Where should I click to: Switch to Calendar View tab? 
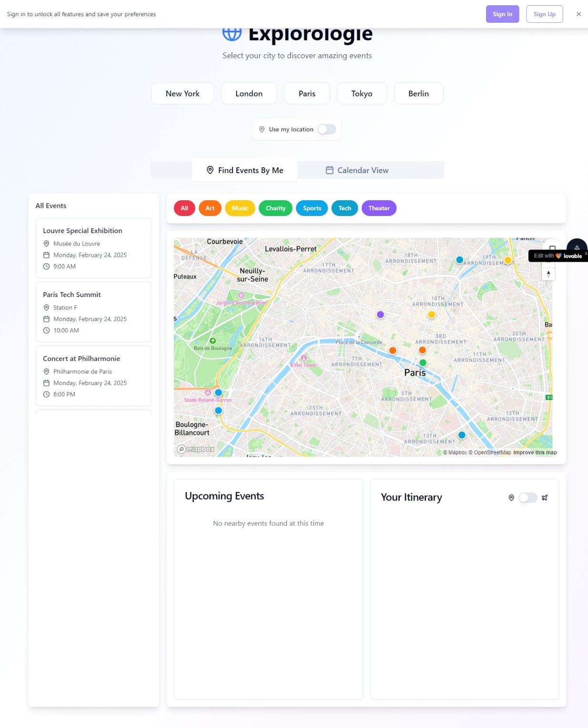pyautogui.click(x=357, y=170)
